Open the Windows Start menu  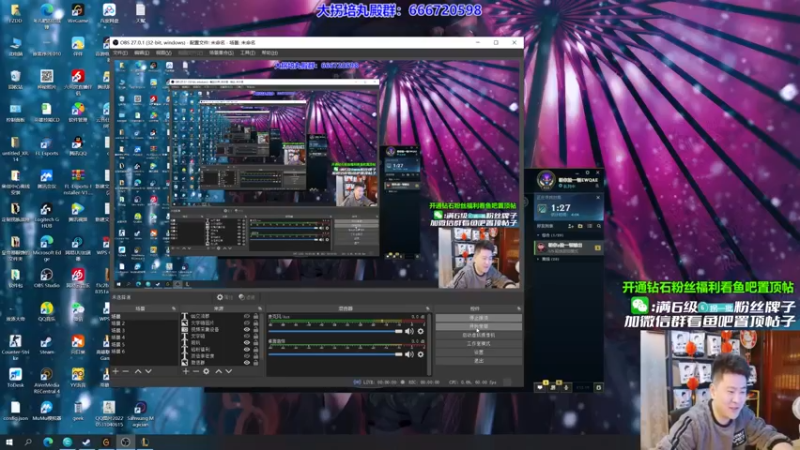point(9,442)
